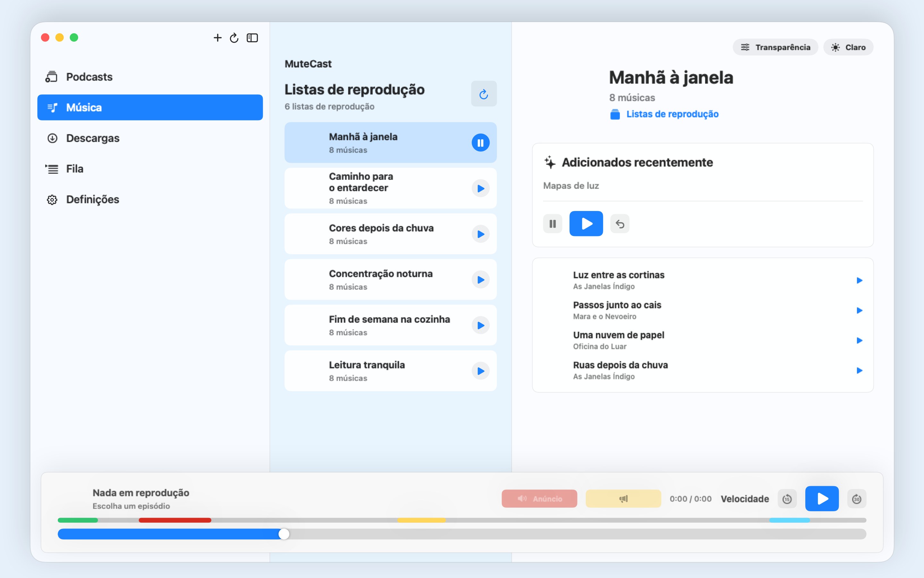Skip forward 30 seconds
Screen dimensions: 924x578
tap(856, 499)
